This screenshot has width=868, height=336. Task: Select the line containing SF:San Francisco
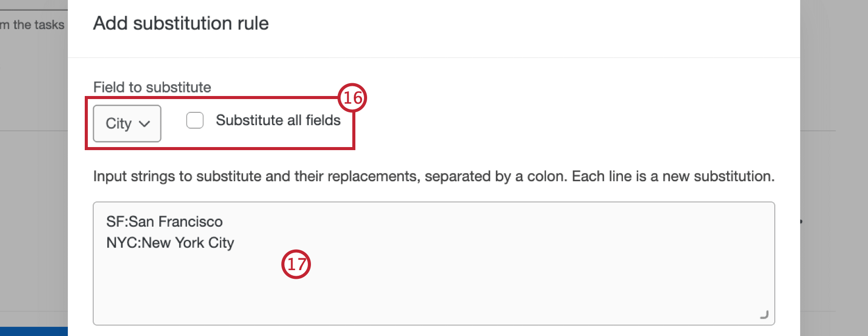(x=165, y=222)
